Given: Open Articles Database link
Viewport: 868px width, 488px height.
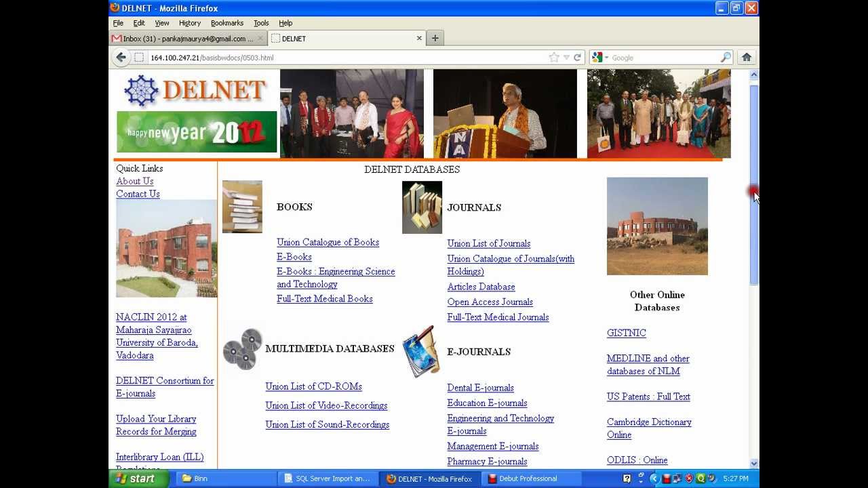Looking at the screenshot, I should (x=481, y=287).
